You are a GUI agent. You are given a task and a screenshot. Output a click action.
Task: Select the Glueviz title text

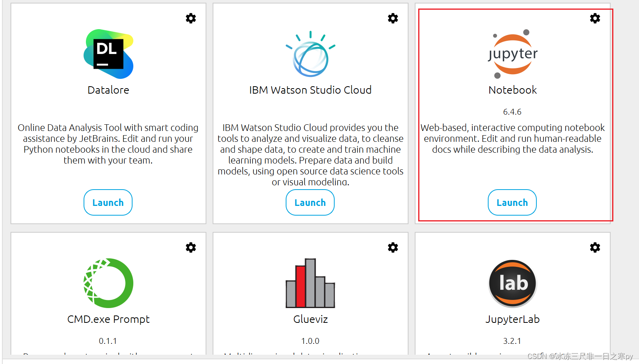click(311, 319)
